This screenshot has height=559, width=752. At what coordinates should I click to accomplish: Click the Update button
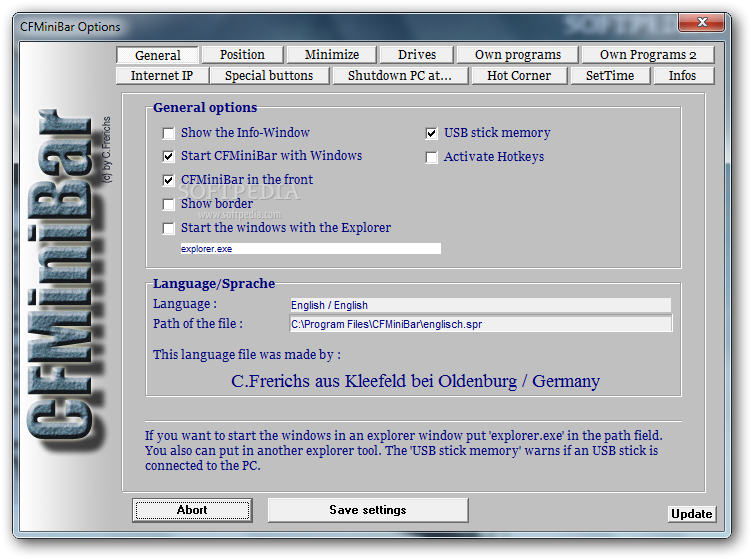pos(692,514)
